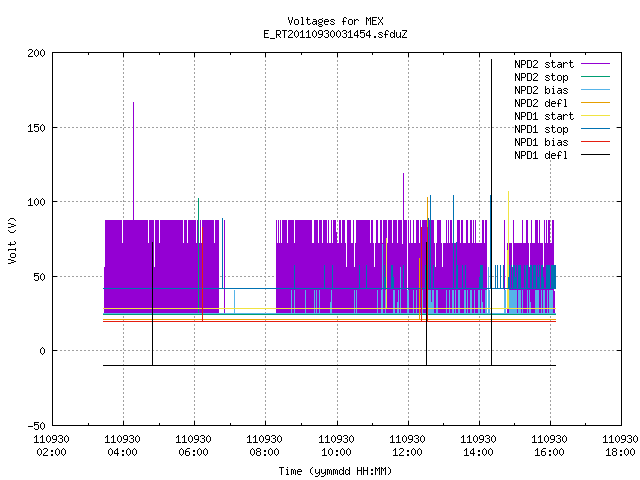This screenshot has height=480, width=640.
Task: Select the NPD1 start legend entry
Action: 544,116
